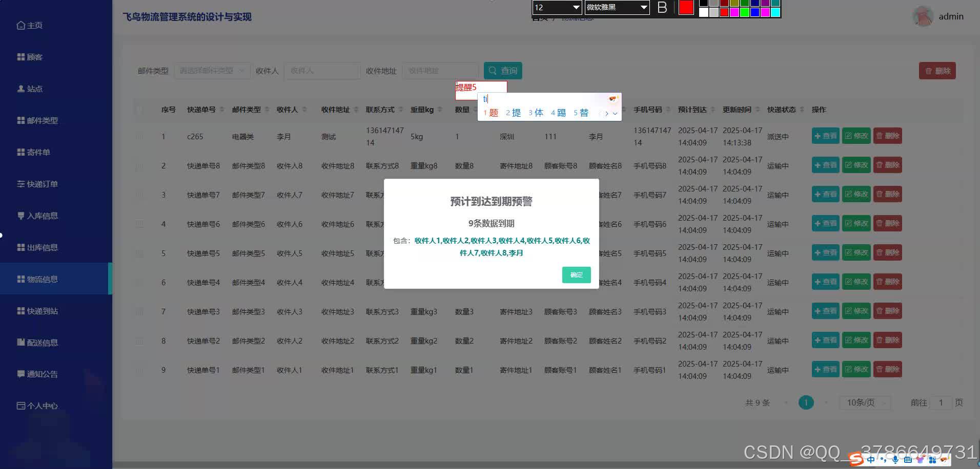
Task: Tick the select-all header checkbox
Action: point(139,110)
